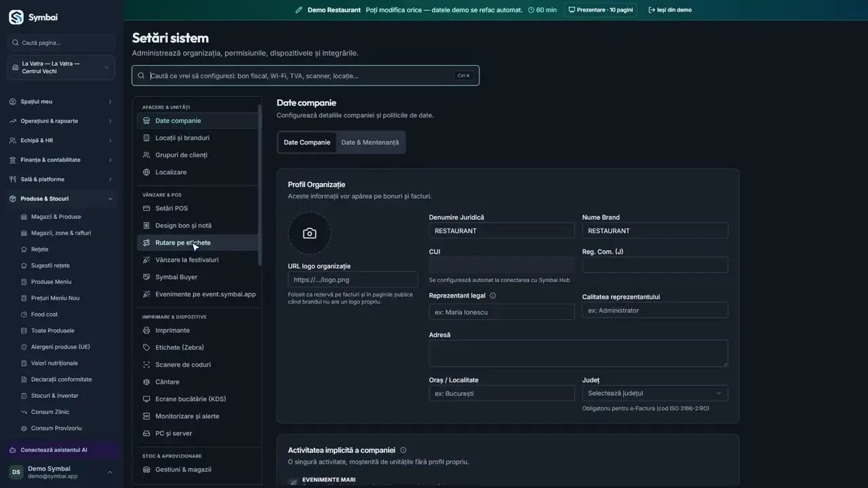Expand the Spațiul meu sidebar section
Screen dimensions: 868x488
pyautogui.click(x=61, y=102)
